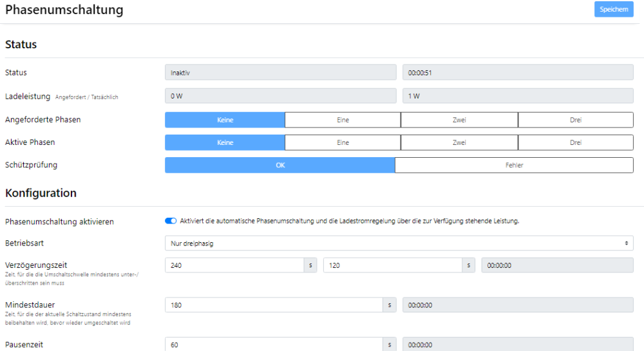Pick Drei under Aktive Phasen

[x=575, y=142]
